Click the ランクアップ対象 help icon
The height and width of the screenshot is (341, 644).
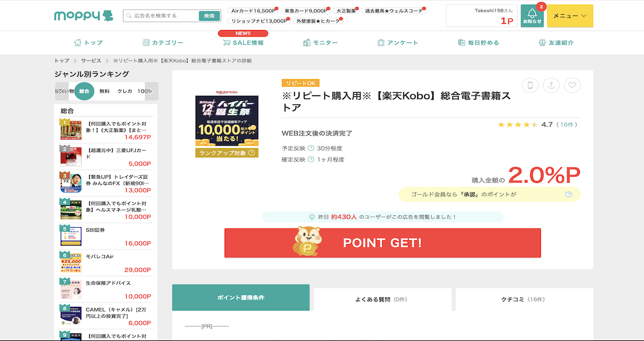[x=252, y=153]
